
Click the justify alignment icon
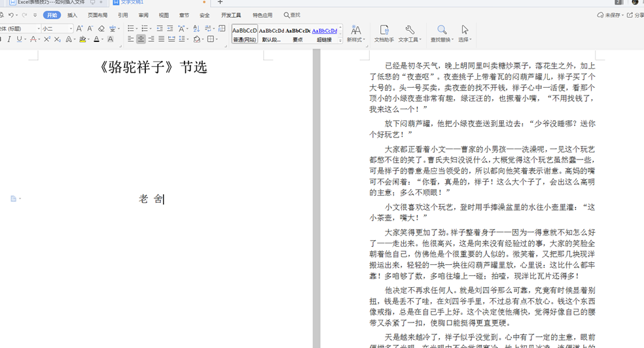162,39
